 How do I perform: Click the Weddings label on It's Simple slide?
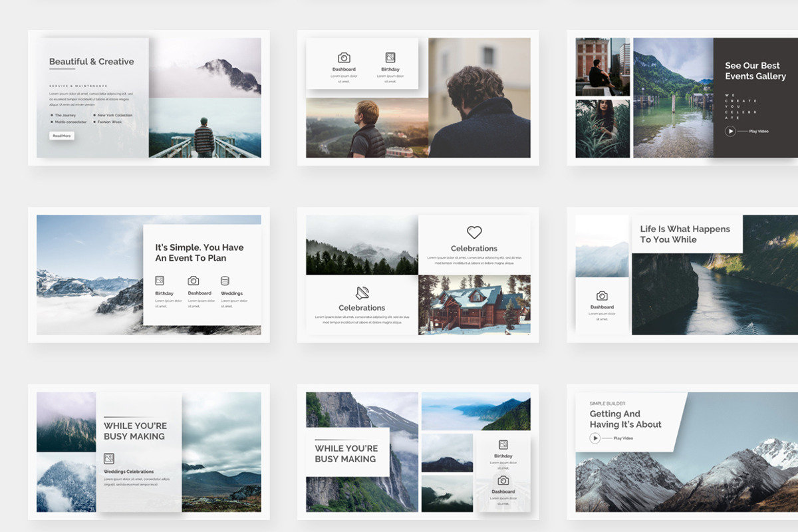(231, 293)
